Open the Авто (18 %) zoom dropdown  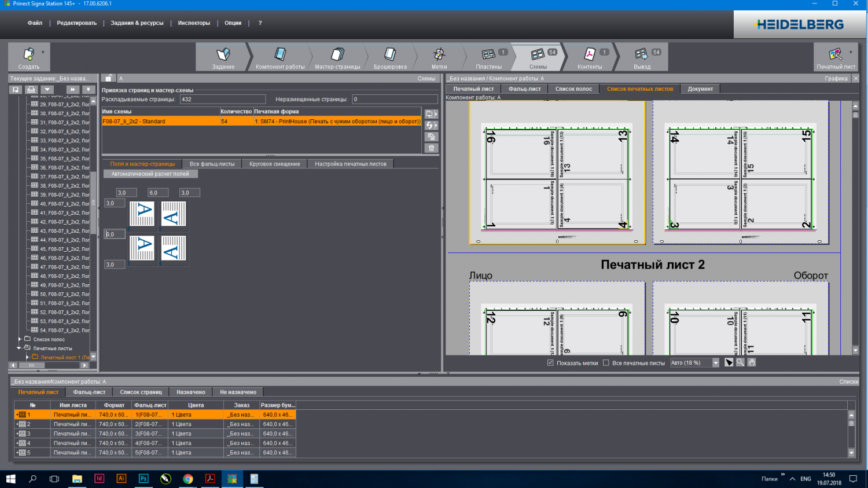(715, 363)
